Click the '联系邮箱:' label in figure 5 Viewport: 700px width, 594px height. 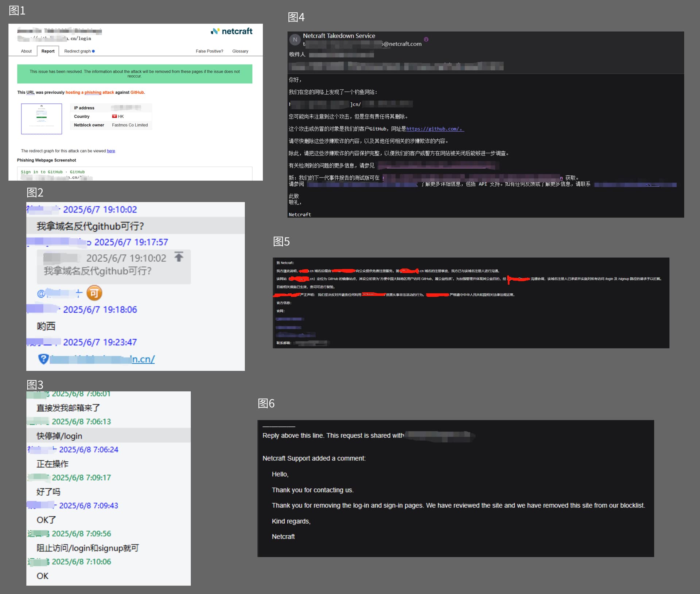click(x=284, y=343)
